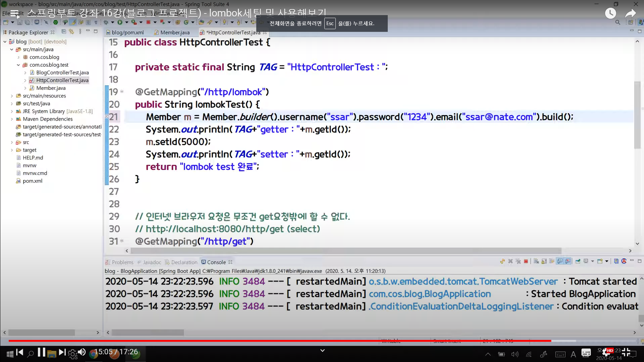This screenshot has height=362, width=644.
Task: Click the toolbar search magnifier icon
Action: click(x=618, y=22)
